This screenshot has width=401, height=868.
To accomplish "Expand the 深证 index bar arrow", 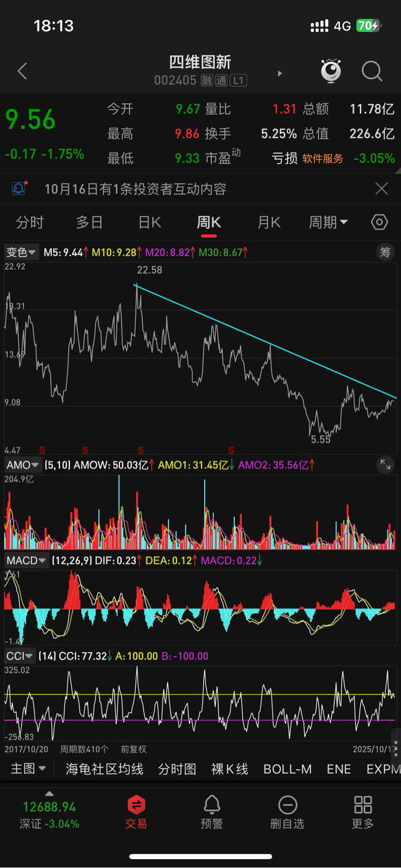I will click(x=49, y=794).
